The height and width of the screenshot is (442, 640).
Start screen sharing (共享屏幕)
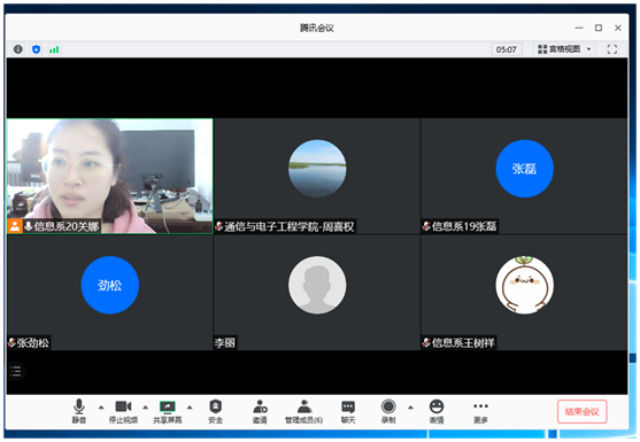[167, 411]
